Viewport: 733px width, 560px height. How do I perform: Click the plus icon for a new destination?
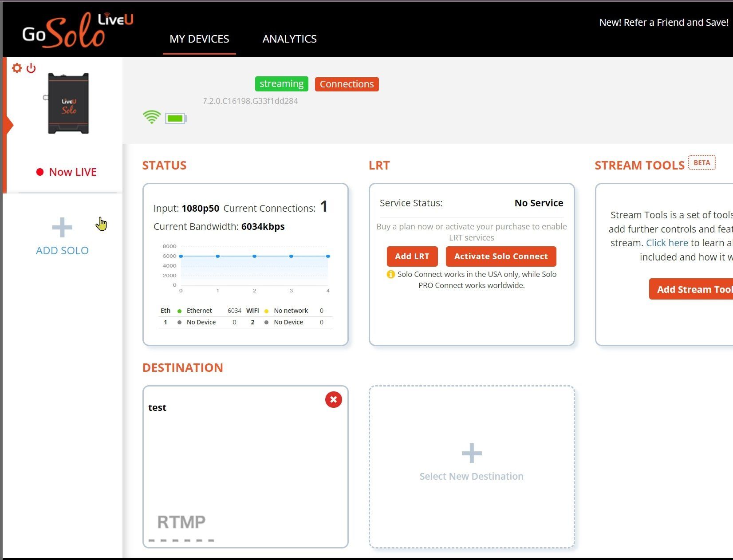pos(471,453)
